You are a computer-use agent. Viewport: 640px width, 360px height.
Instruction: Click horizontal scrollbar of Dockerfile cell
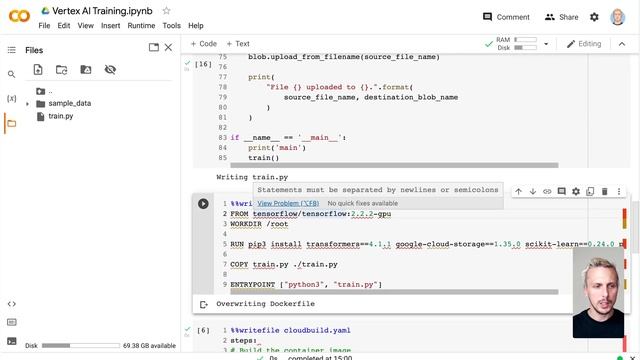click(x=394, y=292)
